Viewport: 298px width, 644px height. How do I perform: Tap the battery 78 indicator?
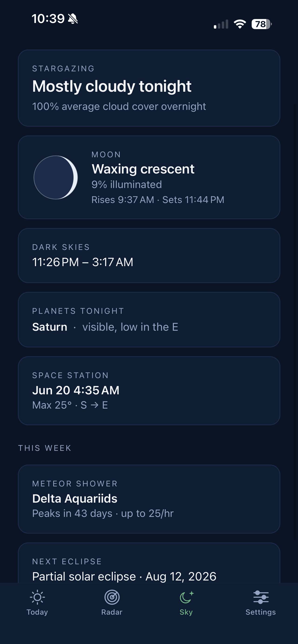tap(262, 24)
